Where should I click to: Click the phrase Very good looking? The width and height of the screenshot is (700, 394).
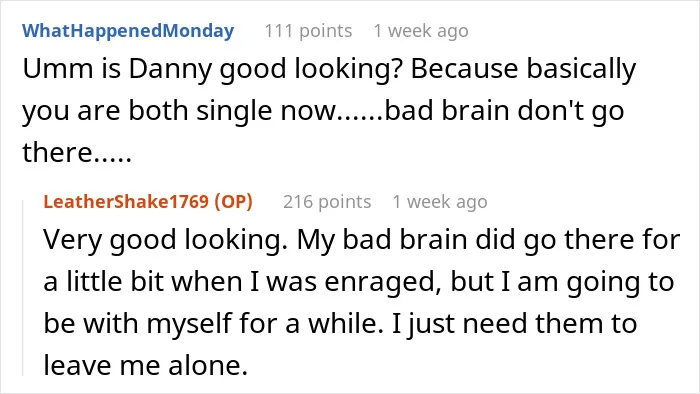[x=165, y=240]
